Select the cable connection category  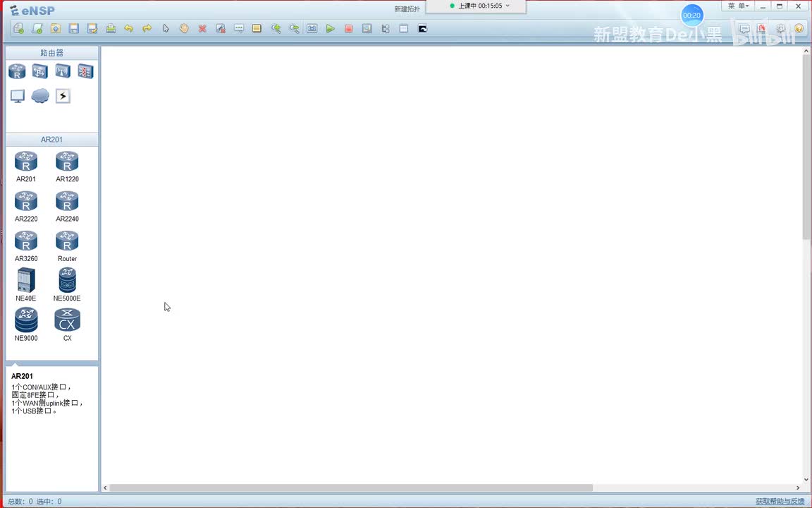63,96
